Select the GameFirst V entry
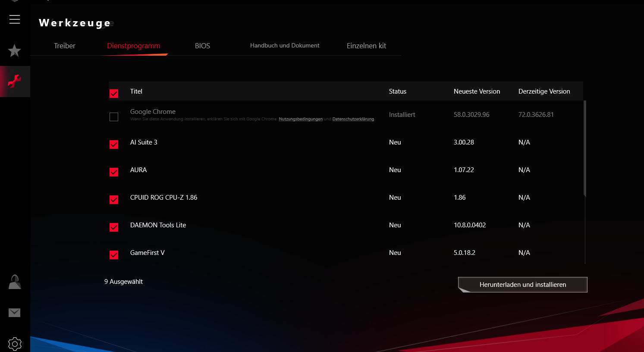 (148, 253)
